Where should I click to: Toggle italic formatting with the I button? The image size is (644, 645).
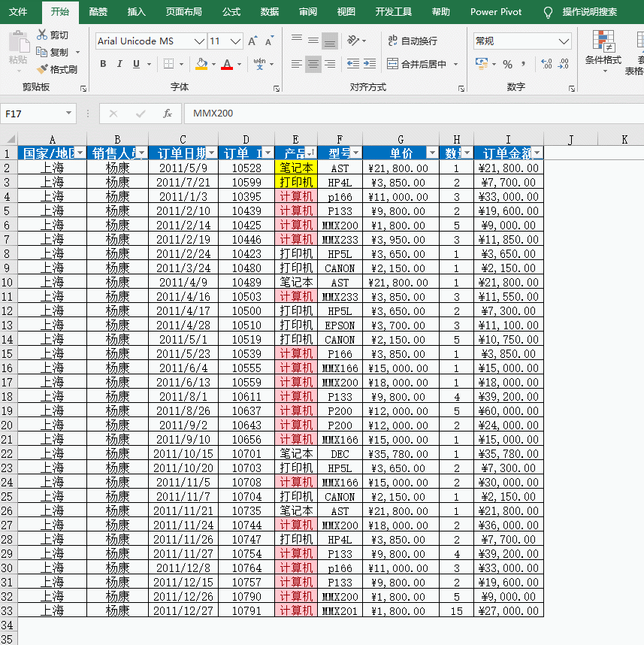pyautogui.click(x=119, y=64)
